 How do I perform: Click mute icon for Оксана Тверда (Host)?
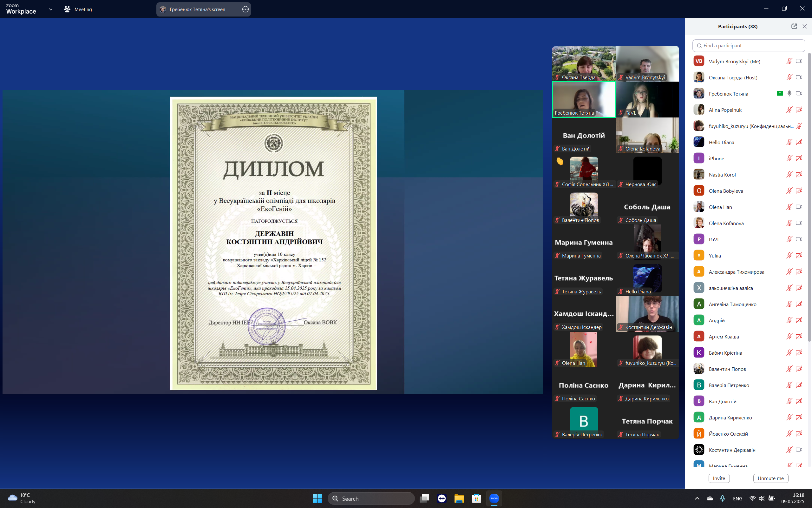(789, 77)
